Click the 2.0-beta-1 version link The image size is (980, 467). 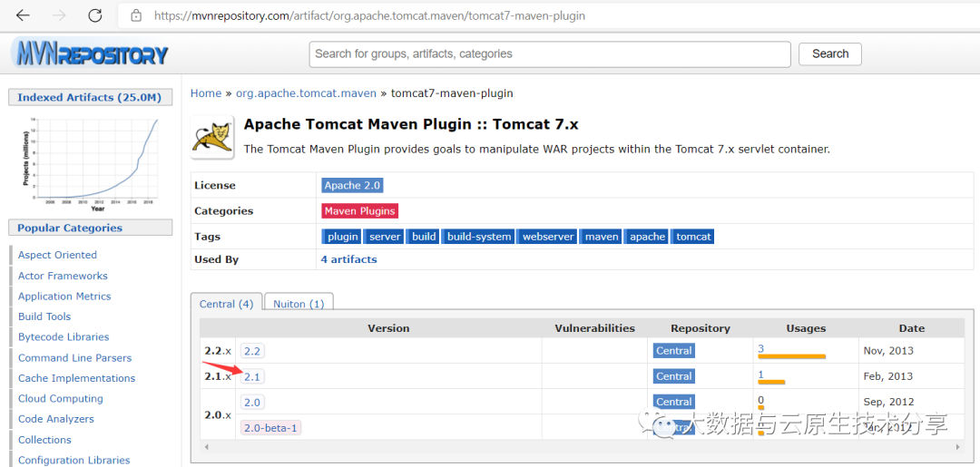270,428
